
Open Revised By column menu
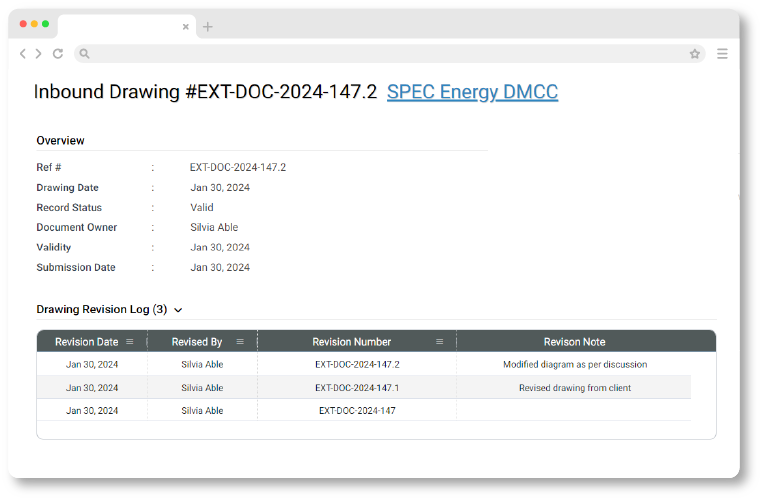239,342
